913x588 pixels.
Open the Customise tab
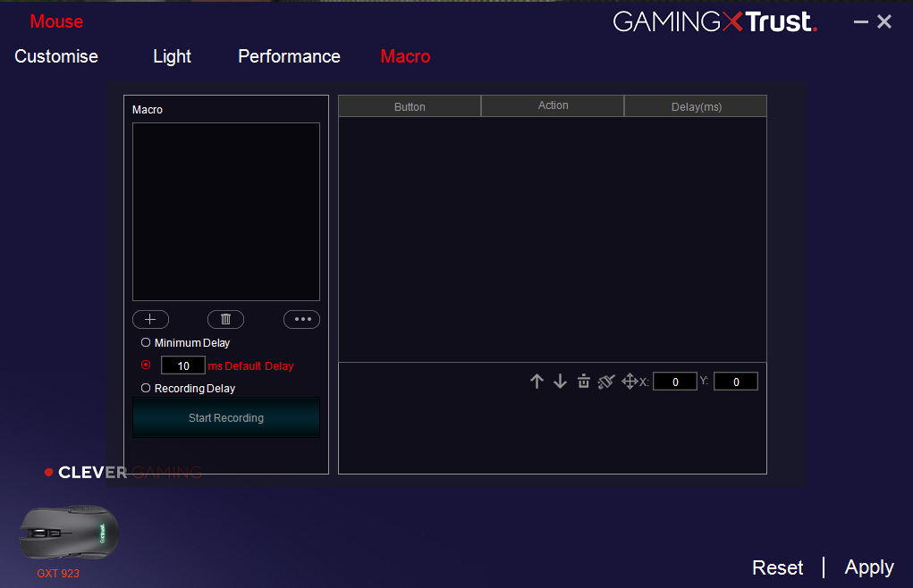pos(56,56)
